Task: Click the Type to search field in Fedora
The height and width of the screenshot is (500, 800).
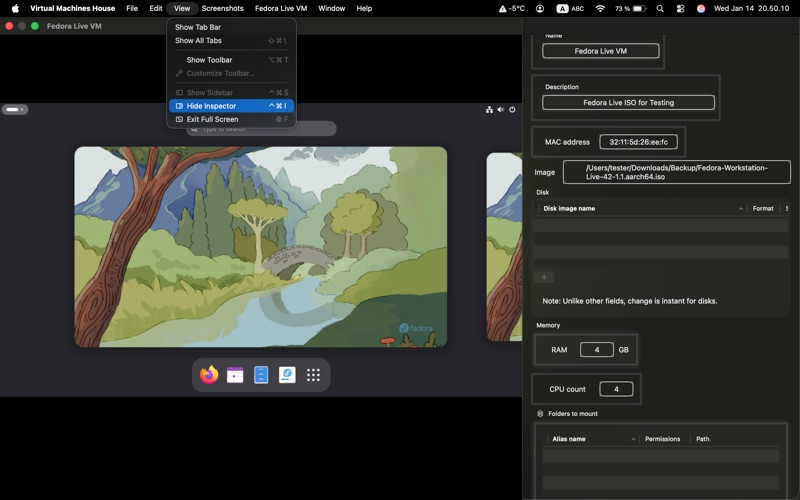Action: [261, 129]
